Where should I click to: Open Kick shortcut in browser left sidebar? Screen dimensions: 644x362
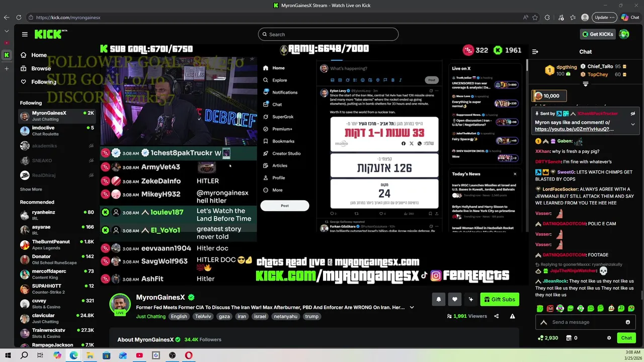click(x=7, y=55)
